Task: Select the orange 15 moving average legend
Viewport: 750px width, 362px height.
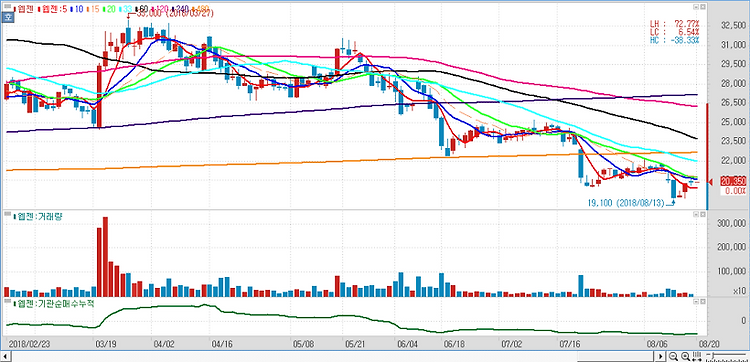Action: click(x=93, y=9)
